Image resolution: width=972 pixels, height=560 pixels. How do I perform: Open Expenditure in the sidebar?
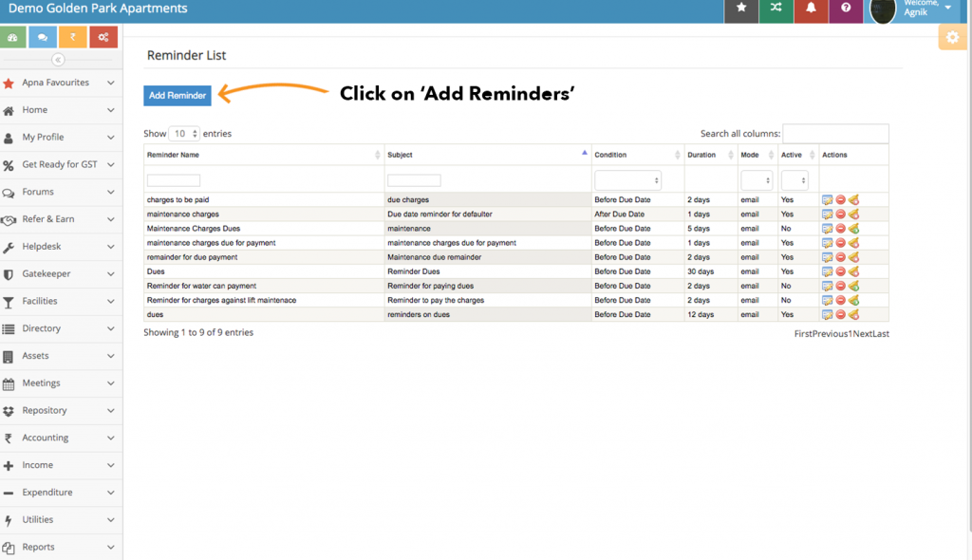(x=61, y=492)
